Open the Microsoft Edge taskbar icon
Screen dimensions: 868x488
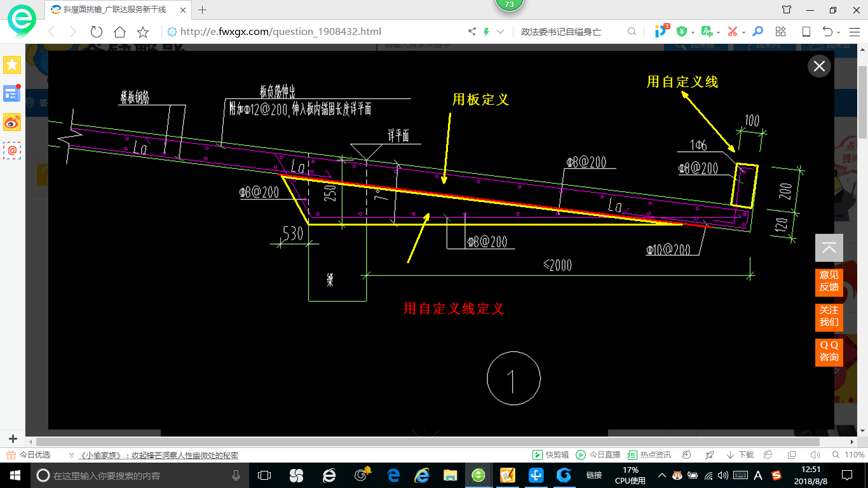coord(393,475)
